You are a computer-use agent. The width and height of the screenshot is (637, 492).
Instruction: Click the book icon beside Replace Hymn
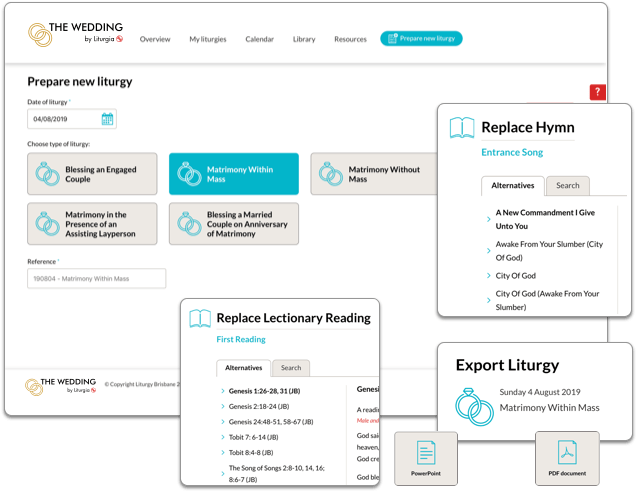(461, 128)
